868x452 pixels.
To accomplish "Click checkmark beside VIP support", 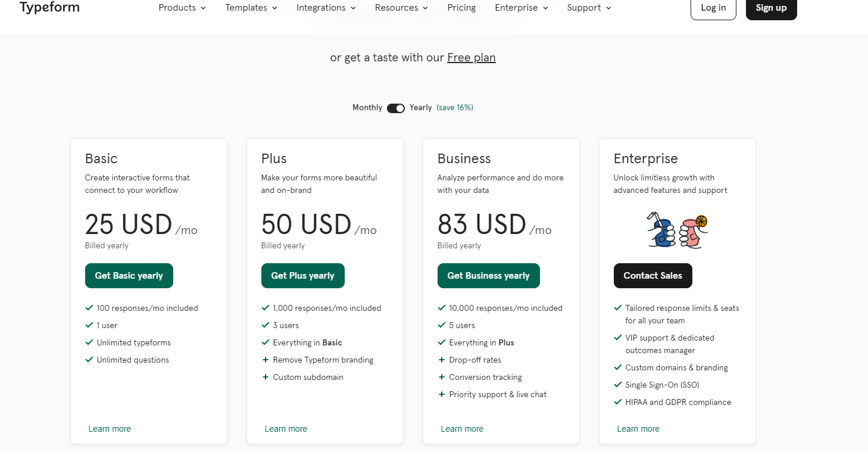I will [x=618, y=338].
